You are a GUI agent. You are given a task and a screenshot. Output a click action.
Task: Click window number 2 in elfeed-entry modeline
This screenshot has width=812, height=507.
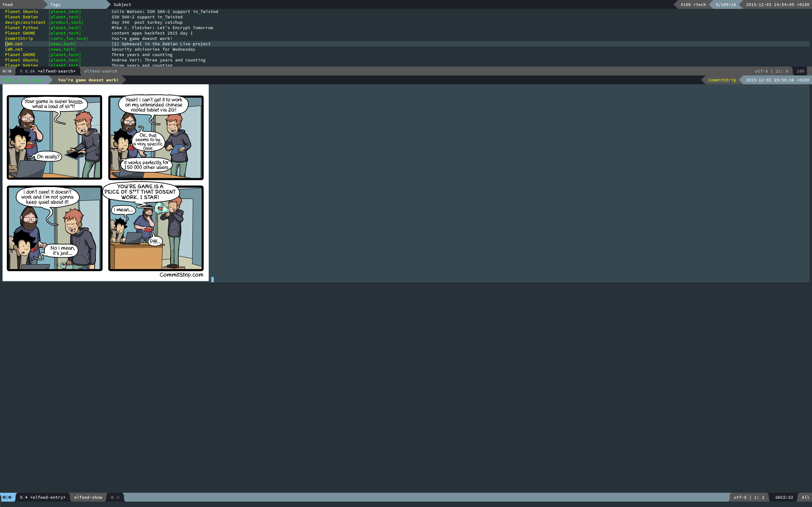tap(10, 497)
